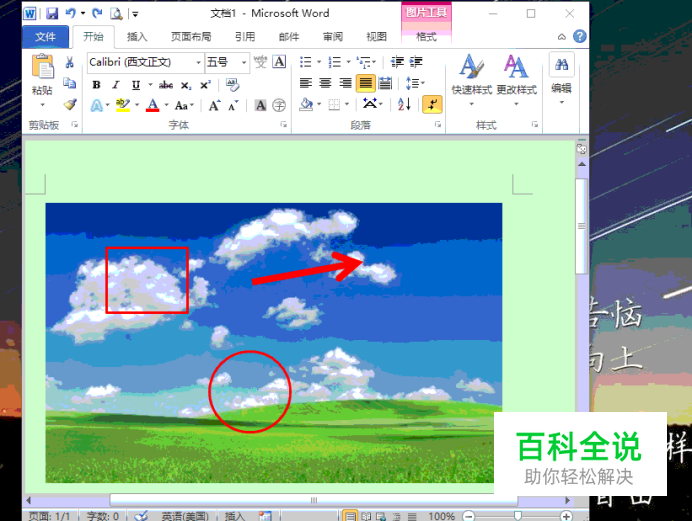Switch to the Review tab
This screenshot has width=692, height=521.
[333, 37]
